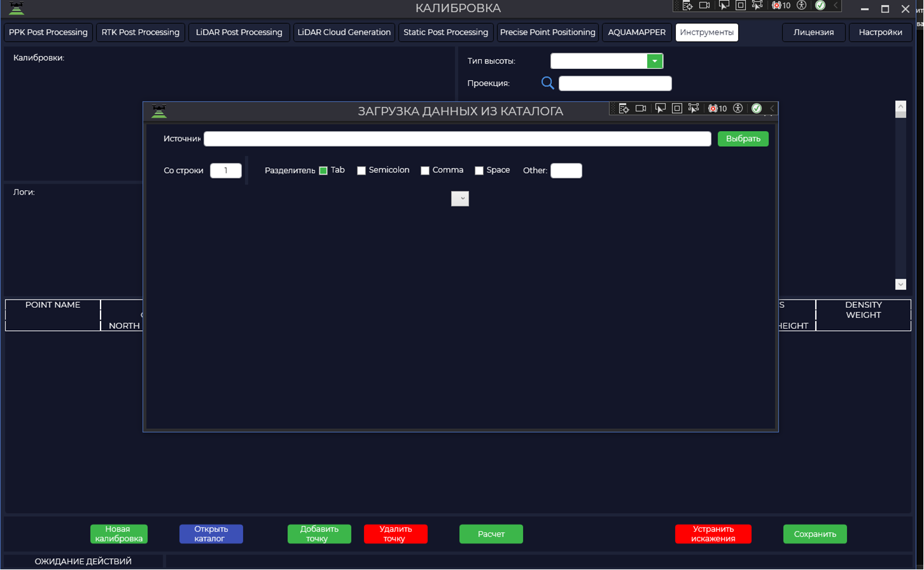Image resolution: width=924 pixels, height=570 pixels.
Task: Check the Comma delimiter option
Action: 425,170
